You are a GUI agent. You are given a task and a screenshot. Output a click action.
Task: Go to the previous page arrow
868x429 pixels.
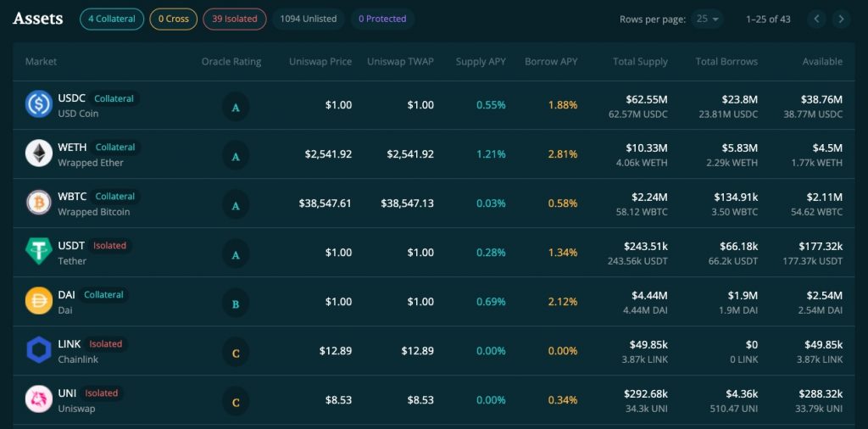pyautogui.click(x=816, y=19)
